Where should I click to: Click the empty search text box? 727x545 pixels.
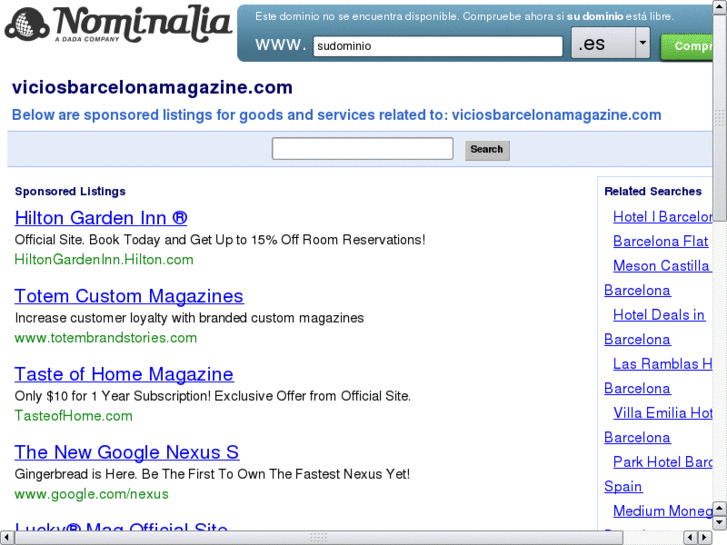(362, 148)
